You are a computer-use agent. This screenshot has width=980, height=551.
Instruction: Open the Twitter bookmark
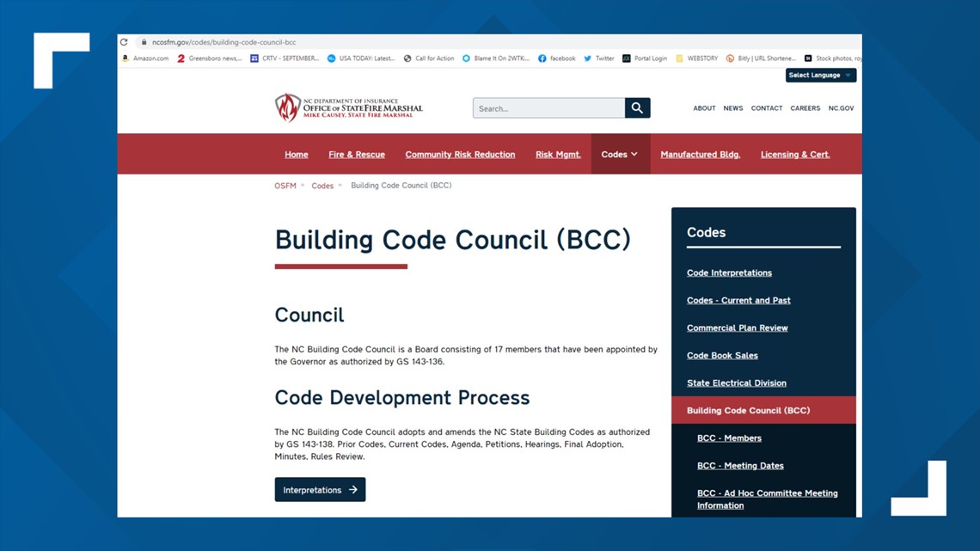[599, 58]
